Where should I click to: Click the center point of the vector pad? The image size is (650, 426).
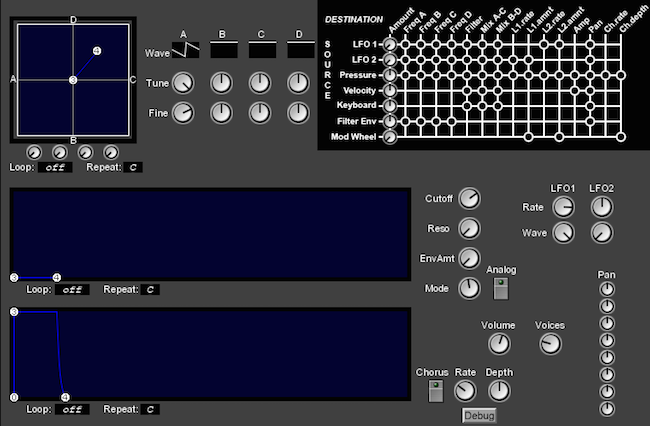[73, 79]
